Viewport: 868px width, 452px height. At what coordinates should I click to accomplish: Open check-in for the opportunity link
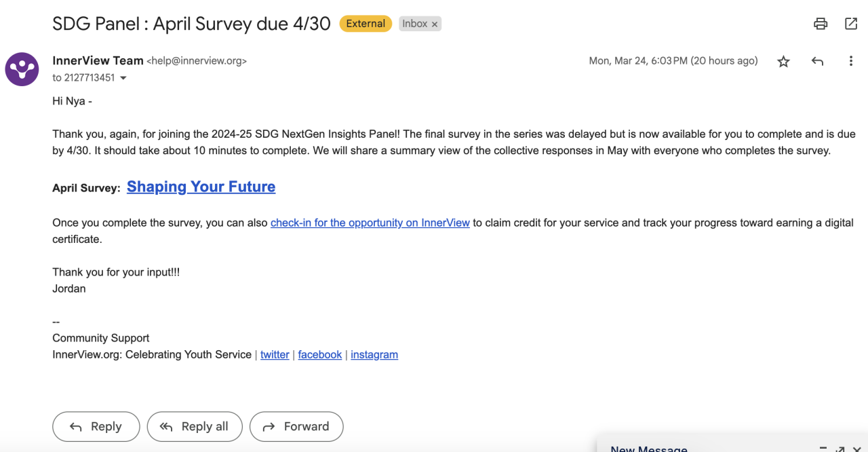(370, 223)
